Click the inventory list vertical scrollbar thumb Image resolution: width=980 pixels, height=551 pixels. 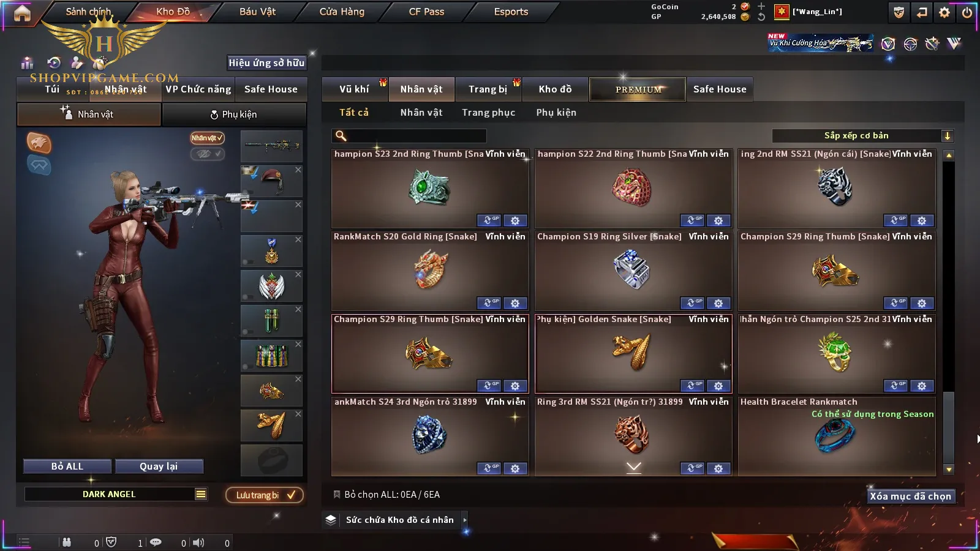click(949, 427)
